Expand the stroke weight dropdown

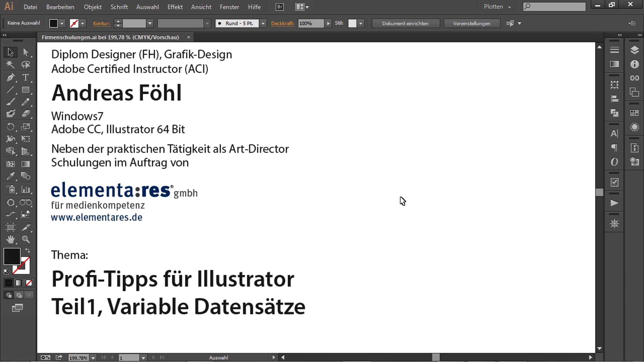pyautogui.click(x=150, y=23)
